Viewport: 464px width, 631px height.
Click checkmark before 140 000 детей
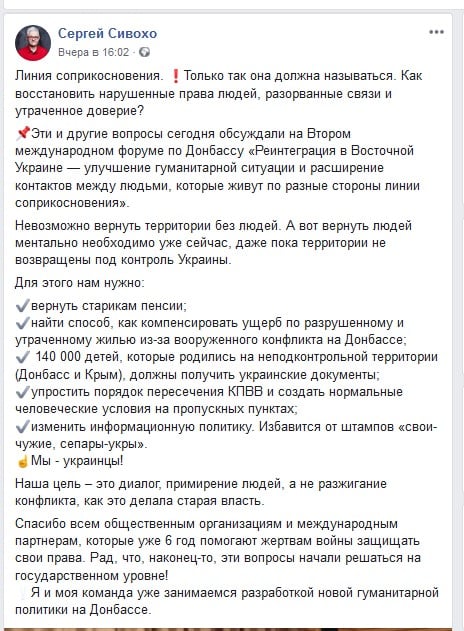22,357
